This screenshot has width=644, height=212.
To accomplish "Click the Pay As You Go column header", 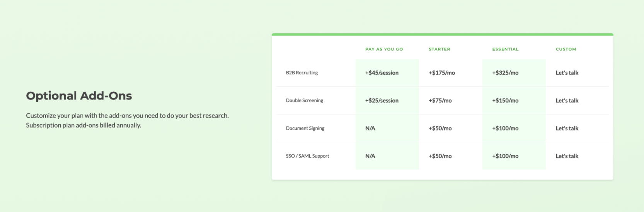I will pyautogui.click(x=384, y=49).
